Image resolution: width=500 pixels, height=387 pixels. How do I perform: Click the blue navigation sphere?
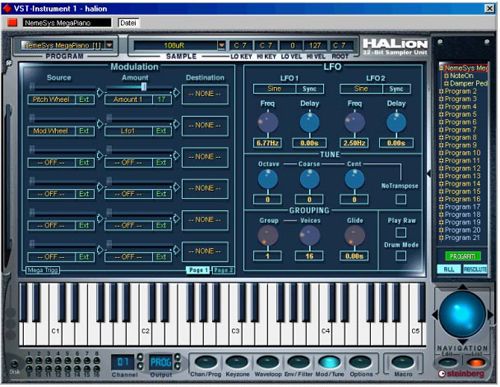(462, 314)
